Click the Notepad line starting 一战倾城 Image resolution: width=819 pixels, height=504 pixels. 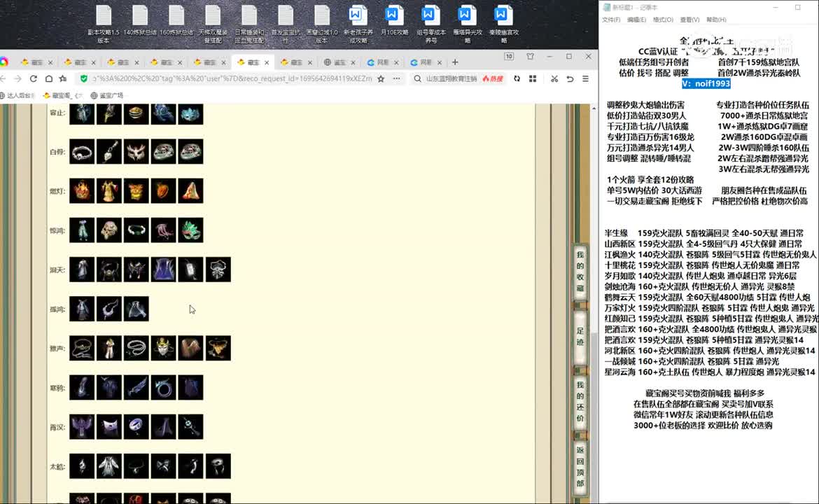tap(692, 361)
